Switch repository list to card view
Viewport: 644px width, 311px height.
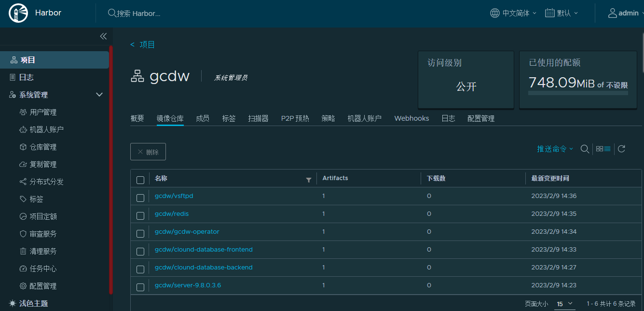(x=599, y=149)
